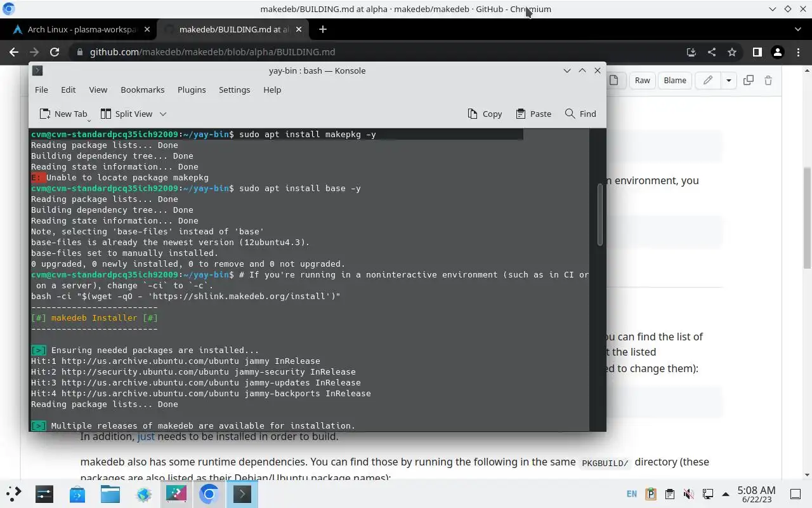
Task: Open the Bookmarks menu in Konsole
Action: [x=142, y=90]
